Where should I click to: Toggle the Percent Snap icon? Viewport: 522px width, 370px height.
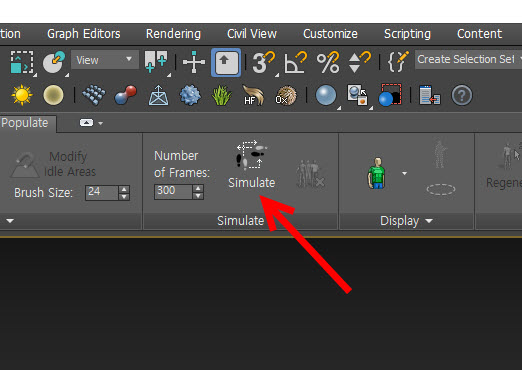[x=328, y=62]
